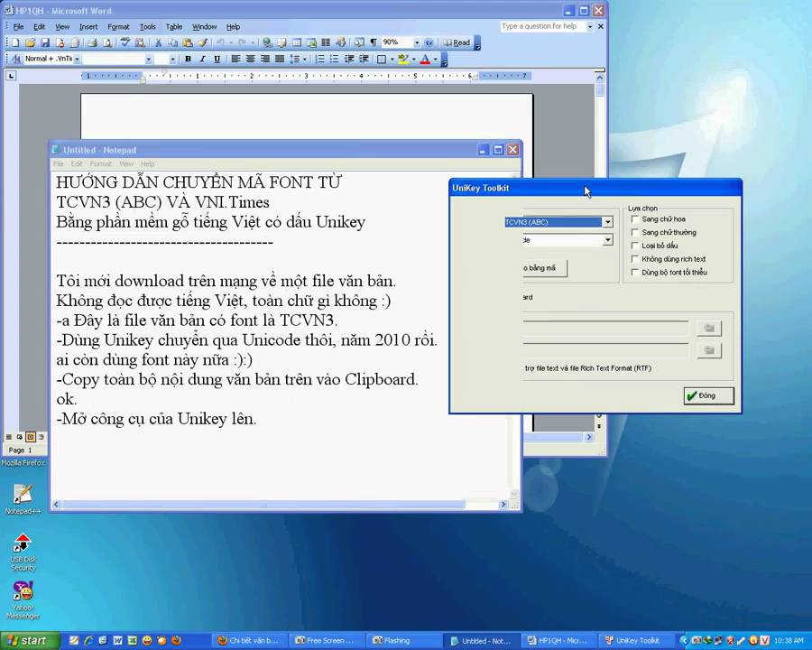Screen dimensions: 812x650
Task: Click the Decrease Indent icon in Word
Action: (x=349, y=59)
